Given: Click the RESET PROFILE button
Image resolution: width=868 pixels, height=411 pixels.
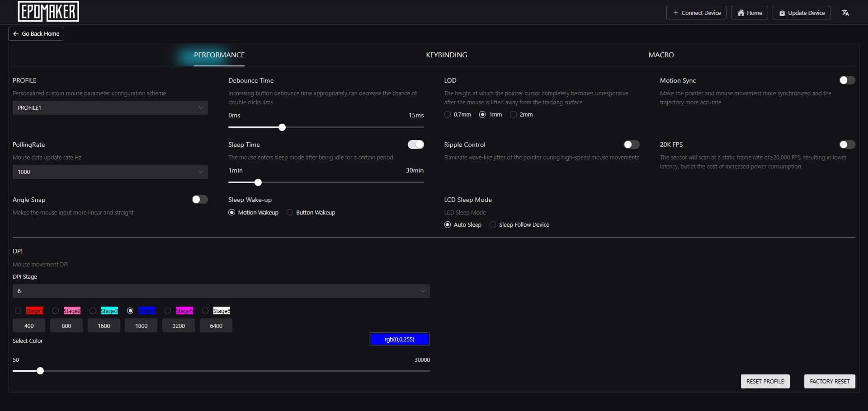Looking at the screenshot, I should click(x=765, y=381).
